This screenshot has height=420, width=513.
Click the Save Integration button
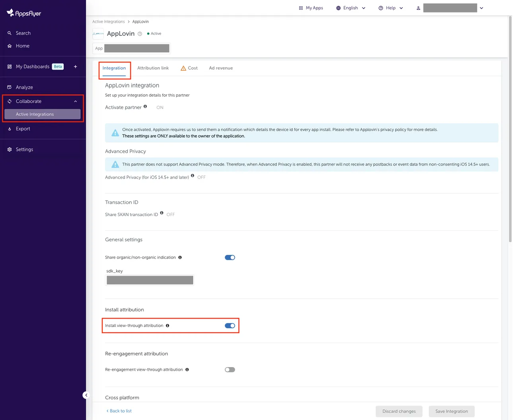click(451, 411)
